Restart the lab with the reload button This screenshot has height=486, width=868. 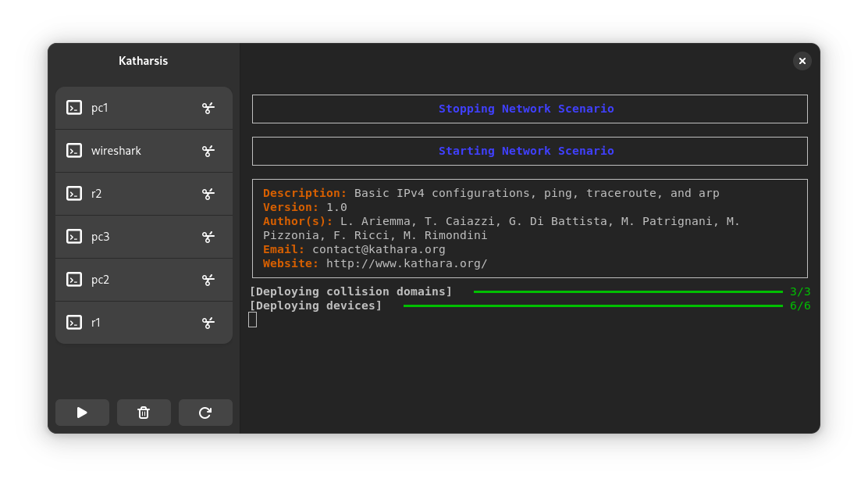tap(205, 413)
